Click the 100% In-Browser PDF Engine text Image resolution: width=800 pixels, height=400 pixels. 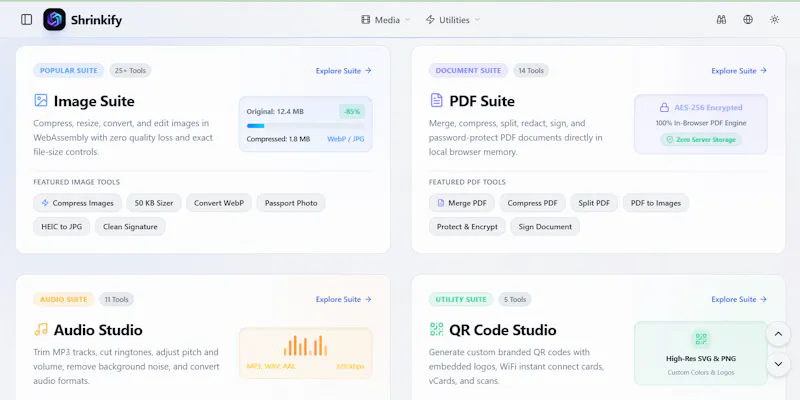701,123
